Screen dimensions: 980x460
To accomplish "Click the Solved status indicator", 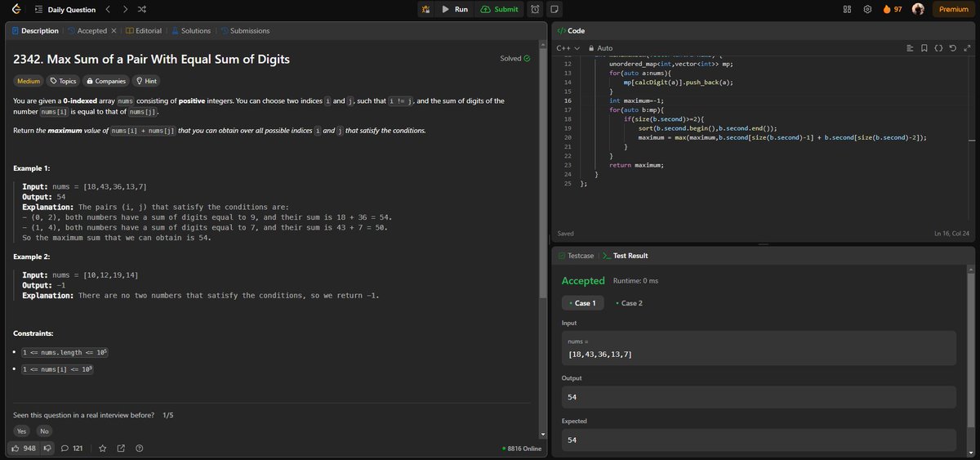I will pyautogui.click(x=515, y=58).
